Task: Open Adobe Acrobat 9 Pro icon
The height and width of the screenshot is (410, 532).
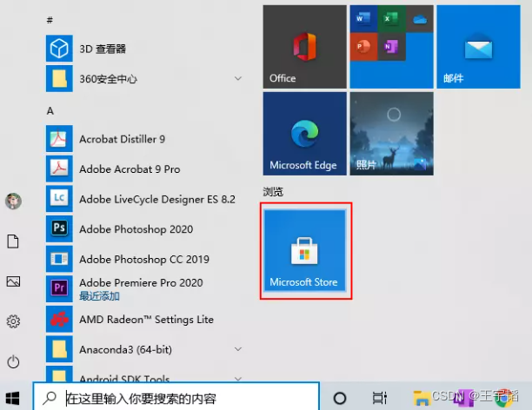Action: pyautogui.click(x=59, y=169)
